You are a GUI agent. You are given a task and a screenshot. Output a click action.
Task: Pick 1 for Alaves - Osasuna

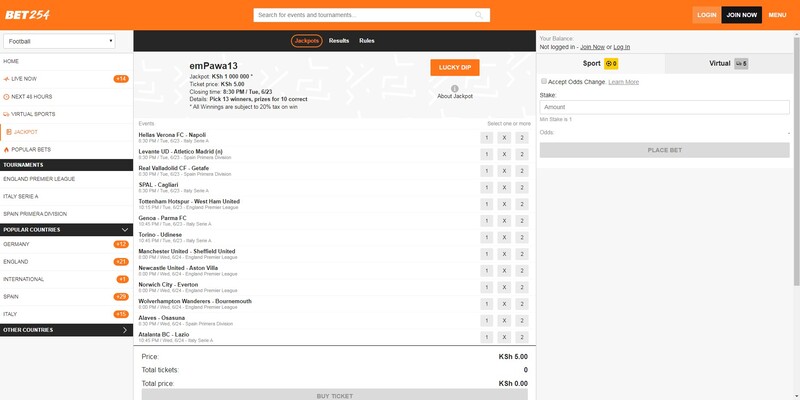(x=487, y=320)
